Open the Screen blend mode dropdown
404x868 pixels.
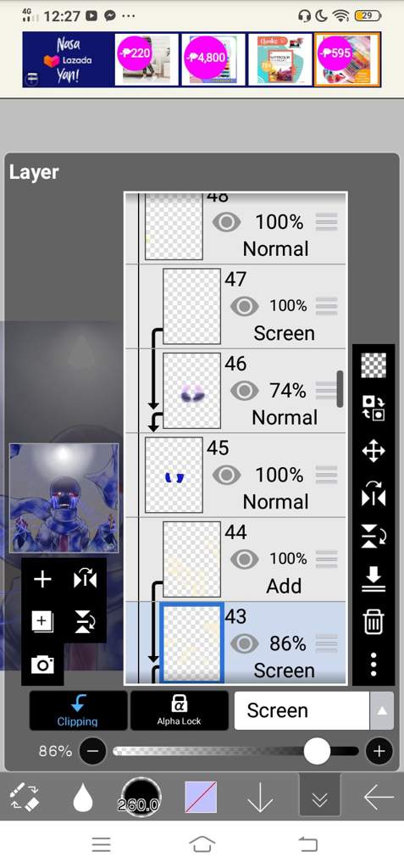click(302, 711)
